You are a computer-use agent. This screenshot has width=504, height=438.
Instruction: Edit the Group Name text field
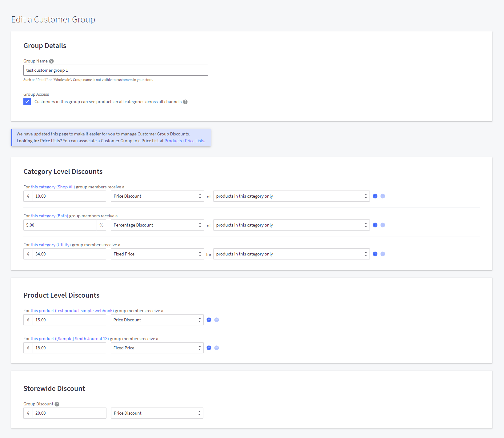[x=116, y=70]
